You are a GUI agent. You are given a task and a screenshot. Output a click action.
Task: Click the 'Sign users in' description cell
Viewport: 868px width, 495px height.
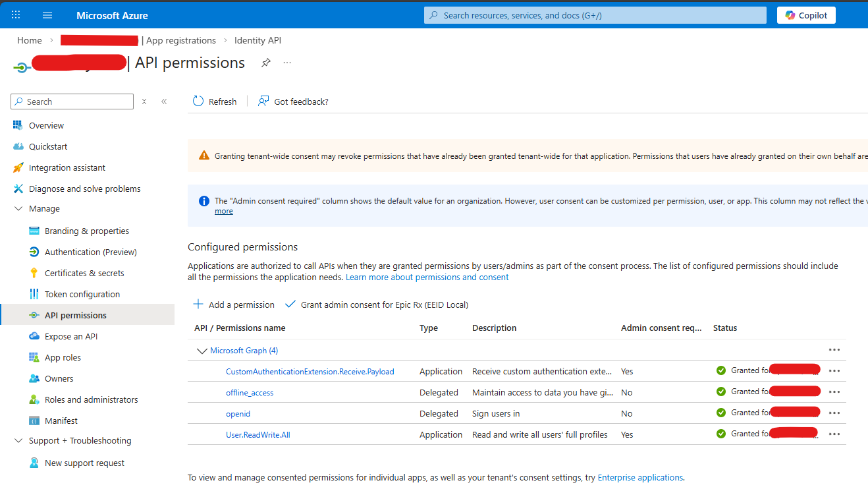click(x=496, y=414)
